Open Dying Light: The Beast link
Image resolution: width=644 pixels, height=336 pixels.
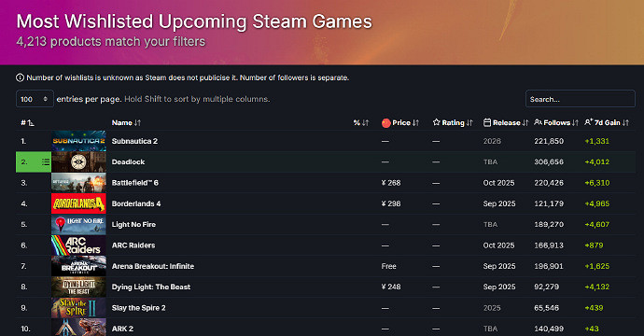tap(151, 287)
